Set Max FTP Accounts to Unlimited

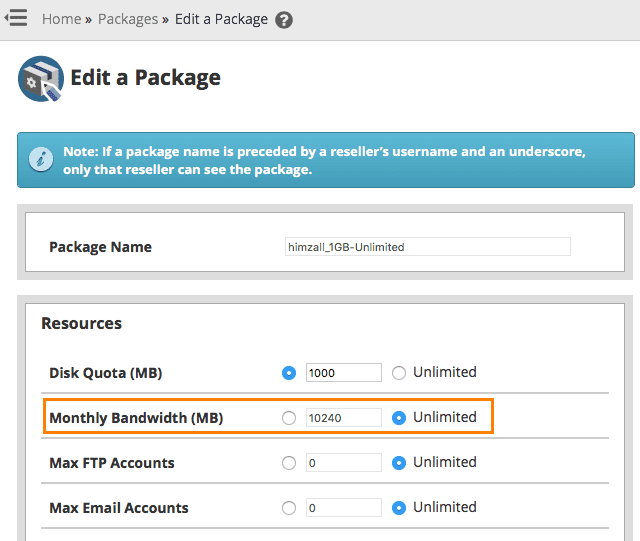tap(399, 463)
